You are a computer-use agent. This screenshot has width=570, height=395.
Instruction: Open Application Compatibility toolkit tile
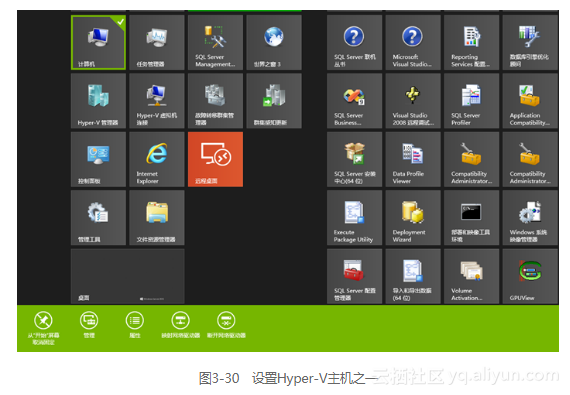[x=530, y=101]
